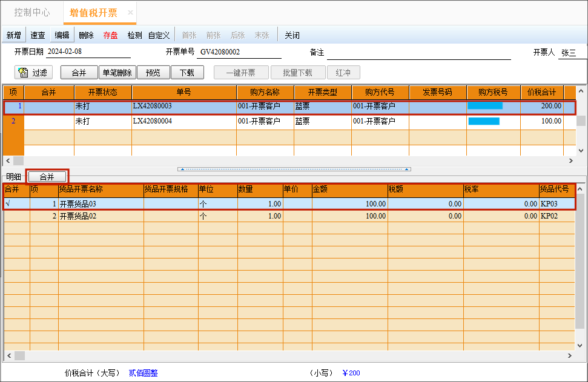Click 新增 in the toolbar
Viewport: 588px width, 382px height.
click(14, 35)
